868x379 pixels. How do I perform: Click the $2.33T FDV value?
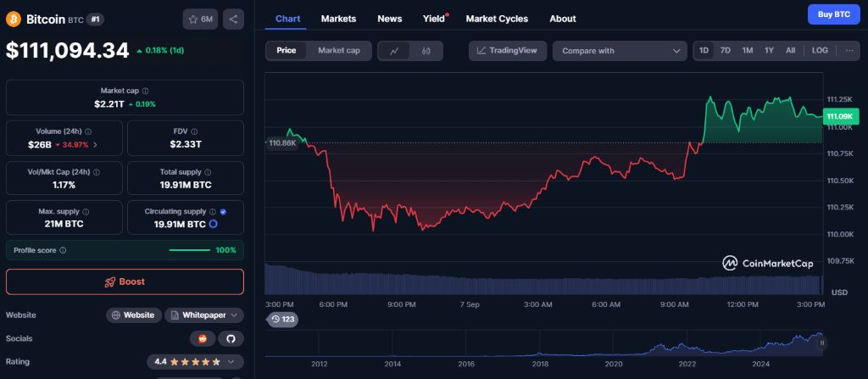tap(186, 145)
